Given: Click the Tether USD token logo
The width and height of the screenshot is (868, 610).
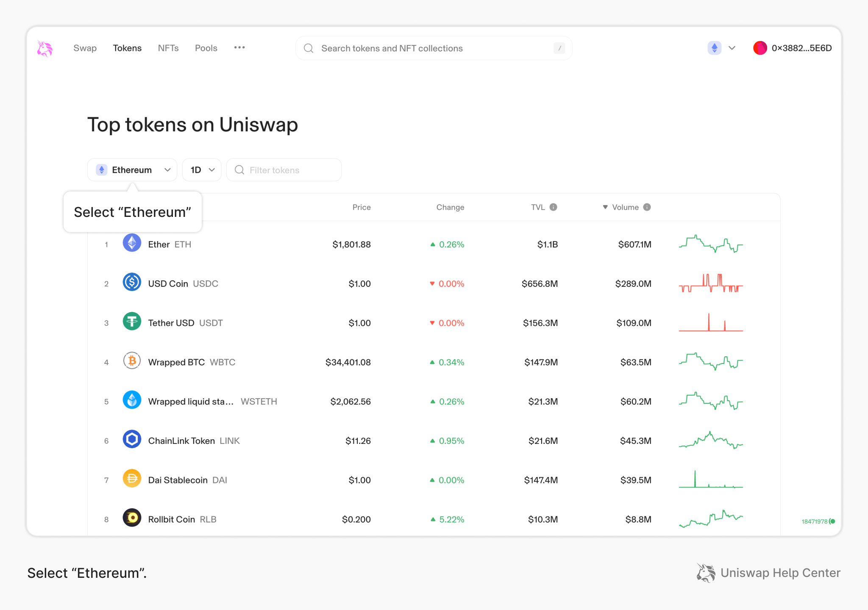Looking at the screenshot, I should tap(132, 322).
